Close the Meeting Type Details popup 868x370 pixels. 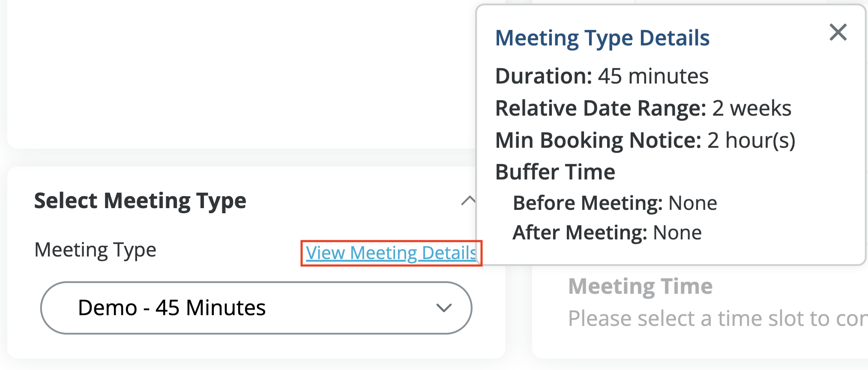tap(838, 33)
